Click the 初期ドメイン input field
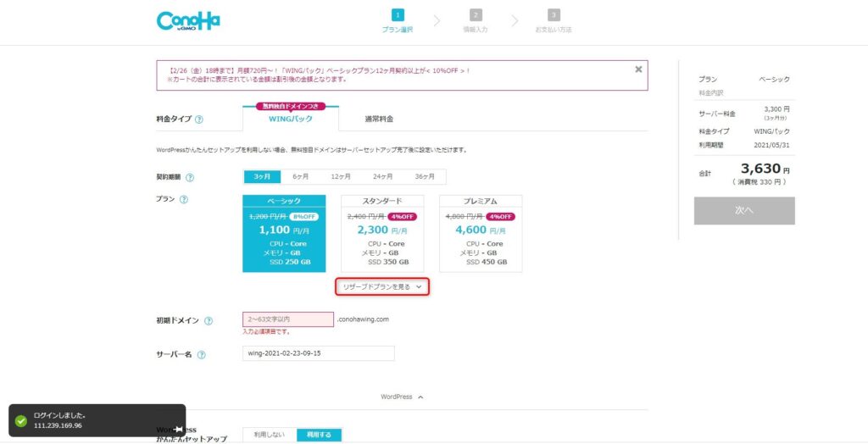The image size is (868, 444). pyautogui.click(x=288, y=319)
